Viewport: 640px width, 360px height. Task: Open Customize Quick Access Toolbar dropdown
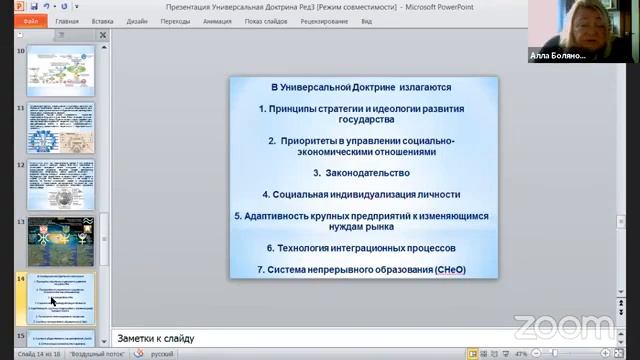[76, 7]
